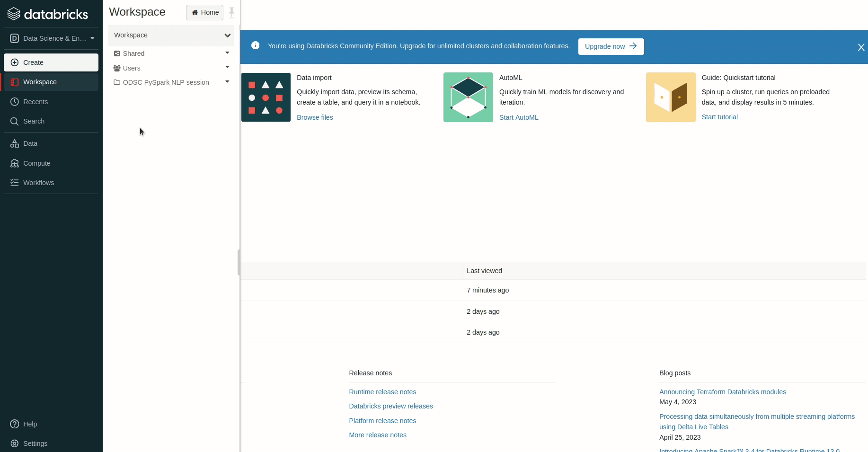
Task: Open Databricks preview releases link
Action: (x=391, y=406)
